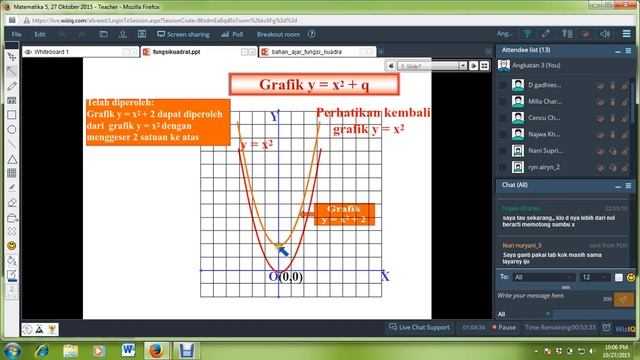The image size is (640, 360).
Task: Click the smiley emoticon tool in left toolbar
Action: click(x=12, y=246)
